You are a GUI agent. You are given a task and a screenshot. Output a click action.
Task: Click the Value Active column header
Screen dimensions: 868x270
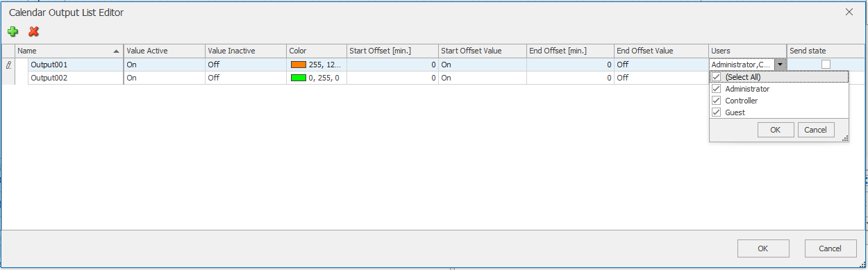(164, 51)
